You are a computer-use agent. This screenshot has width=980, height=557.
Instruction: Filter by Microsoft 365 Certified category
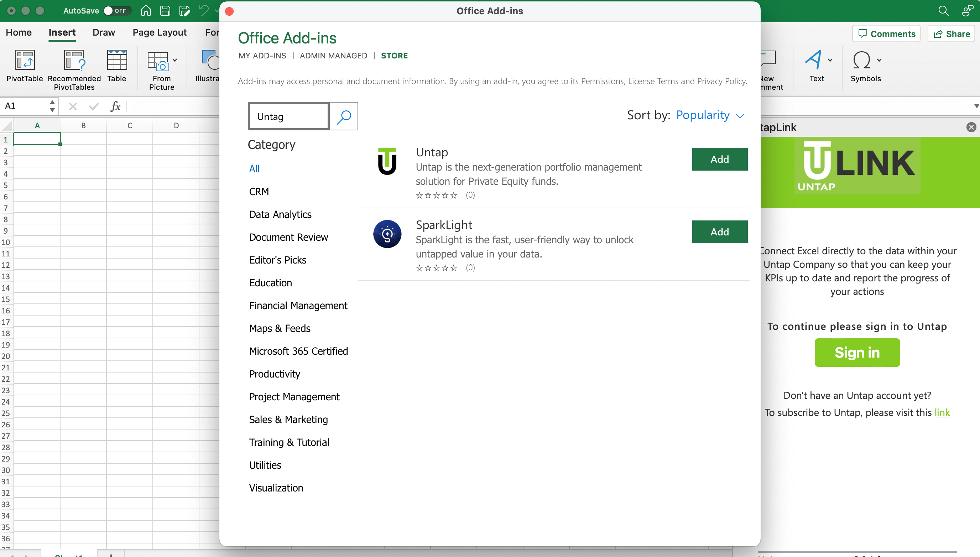click(298, 351)
